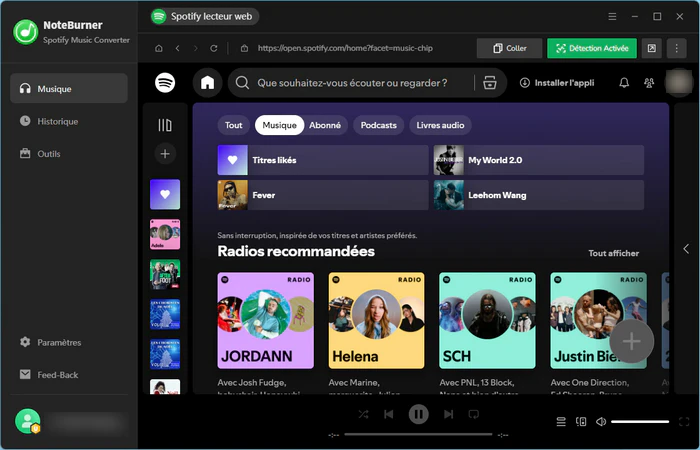Click the volume slider bar
This screenshot has width=700, height=450.
click(x=640, y=421)
